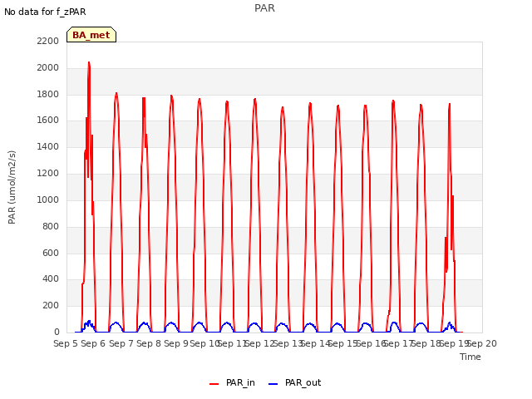This screenshot has height=399, width=532.
Task: Click the Time x-axis label
Action: click(x=470, y=357)
